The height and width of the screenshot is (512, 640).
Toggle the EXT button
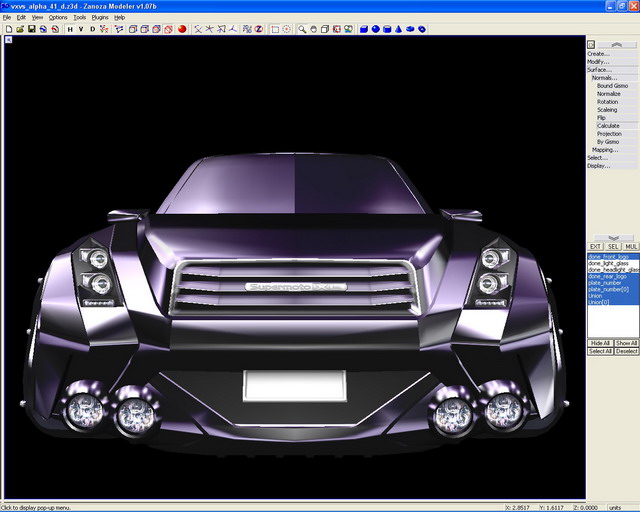coord(595,247)
